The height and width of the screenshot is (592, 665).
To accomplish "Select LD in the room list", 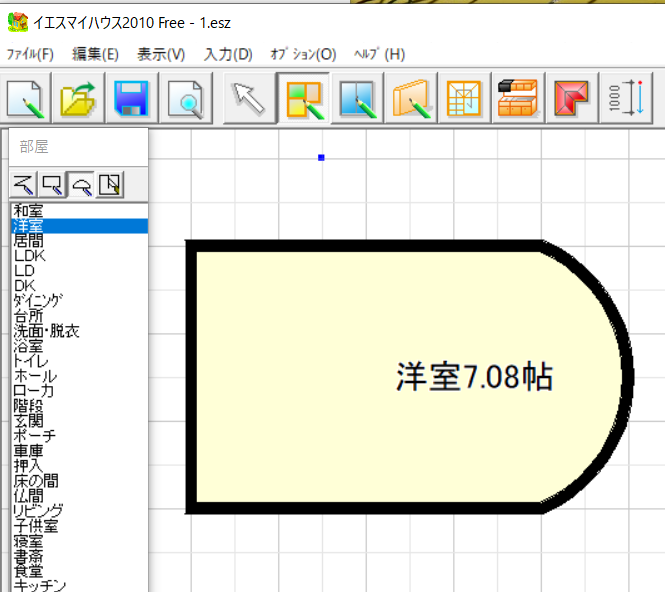I will 79,271.
